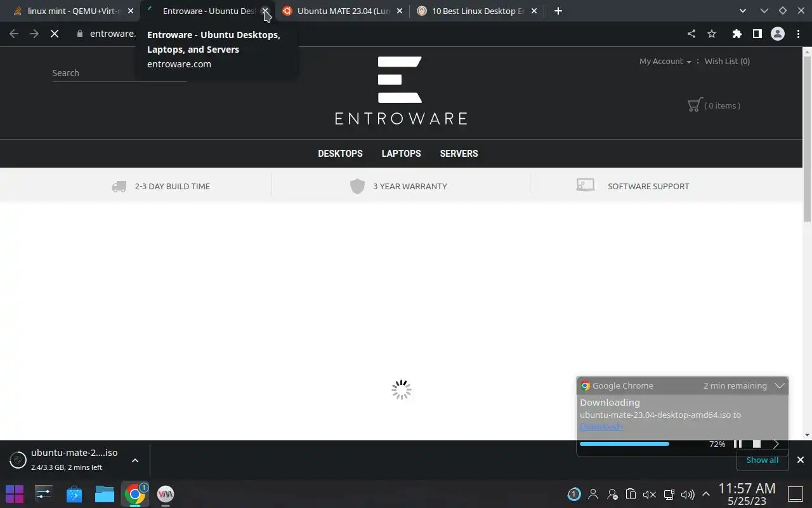Click 2-3 DAY BUILD TIME text
Viewport: 812px width, 508px height.
[172, 186]
